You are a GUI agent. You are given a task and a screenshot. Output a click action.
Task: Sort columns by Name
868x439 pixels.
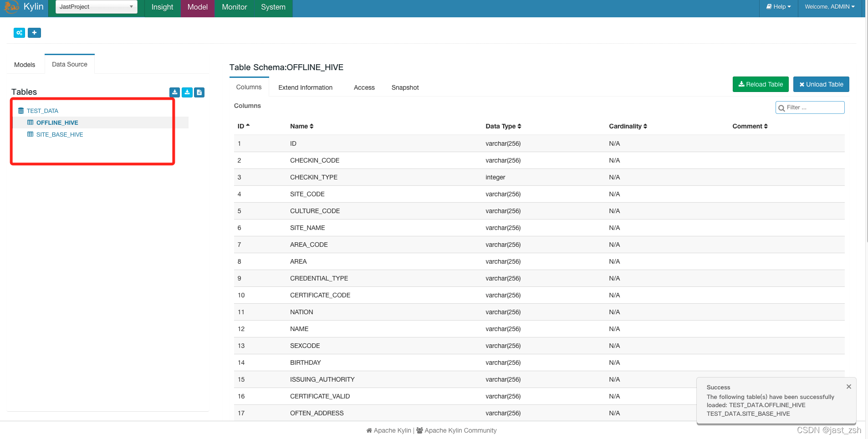coord(302,126)
